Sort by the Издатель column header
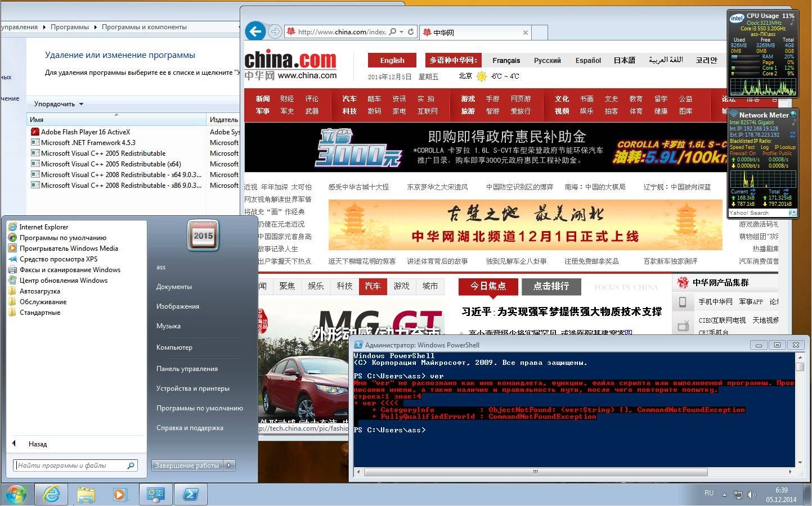 coord(224,120)
